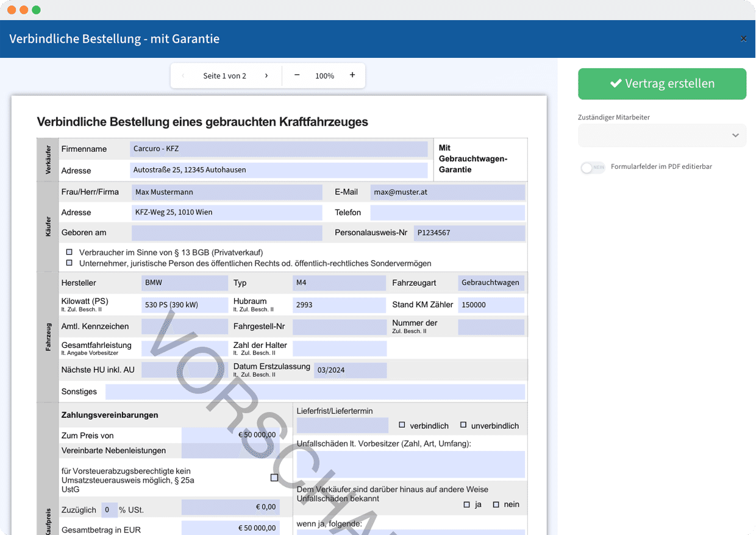This screenshot has height=535, width=756.
Task: Select the Personalausweis-Nr field
Action: click(x=469, y=233)
